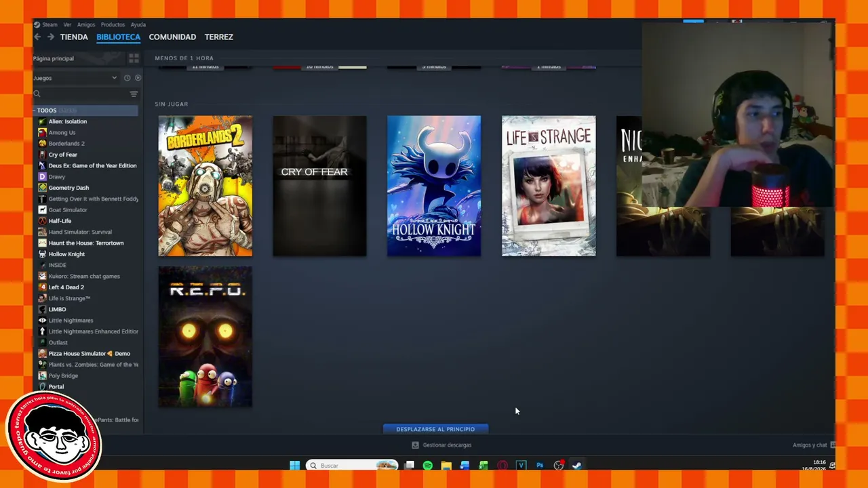Click the Goat Simulator icon
This screenshot has height=488, width=868.
click(x=42, y=210)
